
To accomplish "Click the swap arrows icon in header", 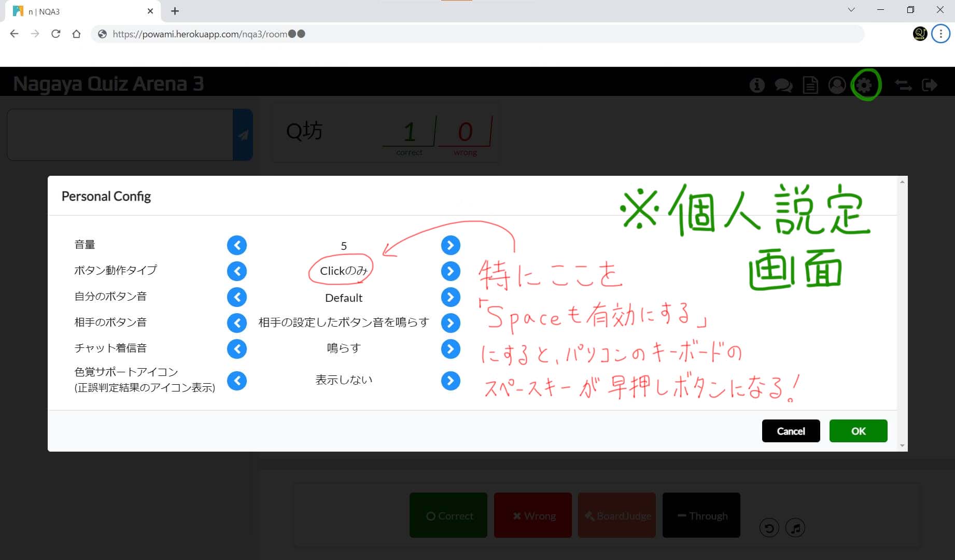I will click(x=903, y=85).
